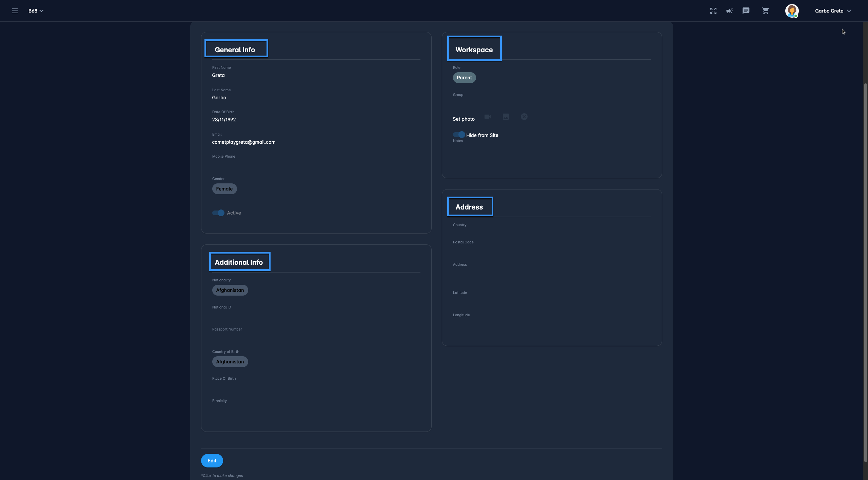Click the Afghanistan Nationality chip
Image resolution: width=868 pixels, height=480 pixels.
(x=230, y=290)
